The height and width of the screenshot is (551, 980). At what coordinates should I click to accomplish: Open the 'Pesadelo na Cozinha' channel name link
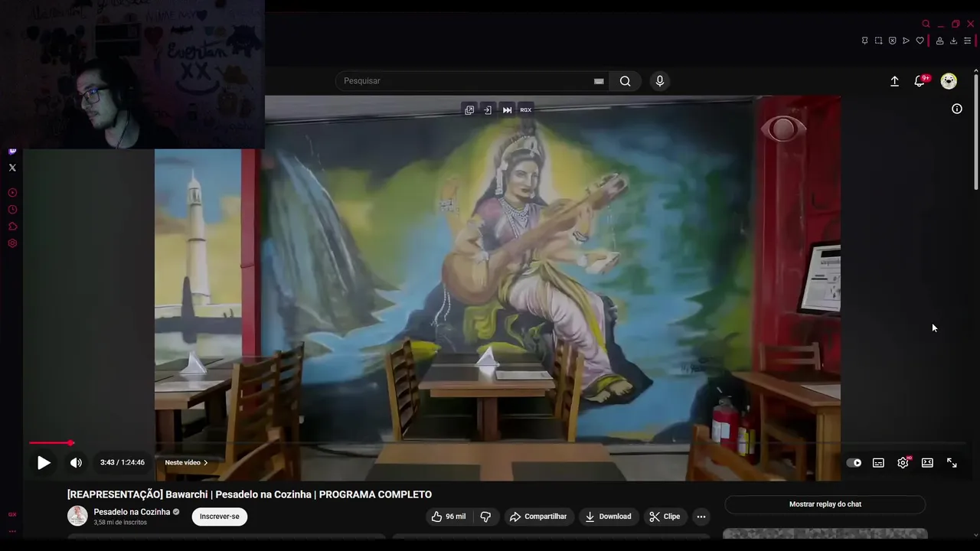point(132,512)
